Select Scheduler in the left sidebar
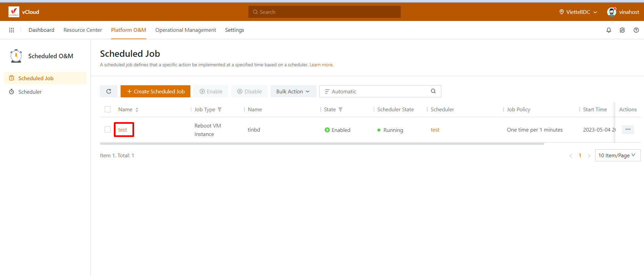The width and height of the screenshot is (644, 276). pos(30,92)
